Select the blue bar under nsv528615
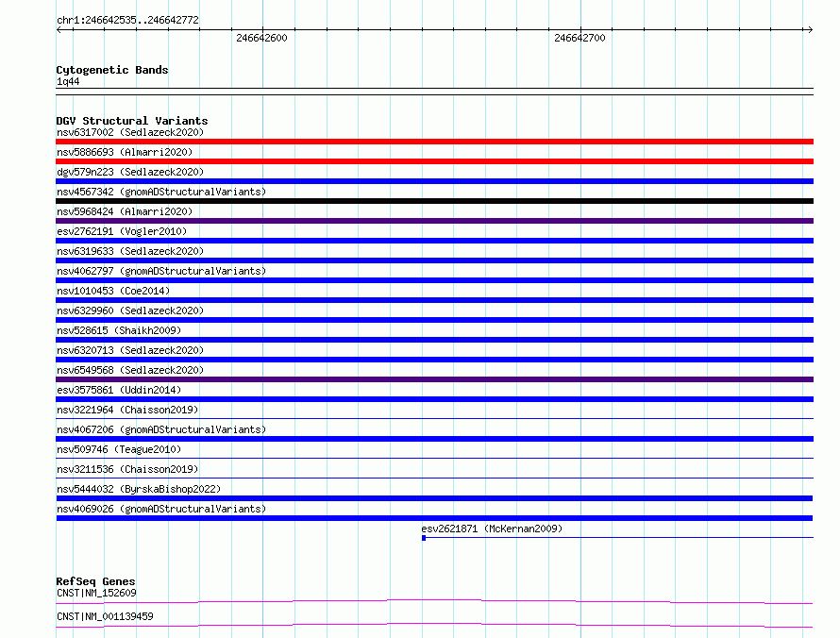Viewport: 840px width, 638px height. tap(434, 340)
